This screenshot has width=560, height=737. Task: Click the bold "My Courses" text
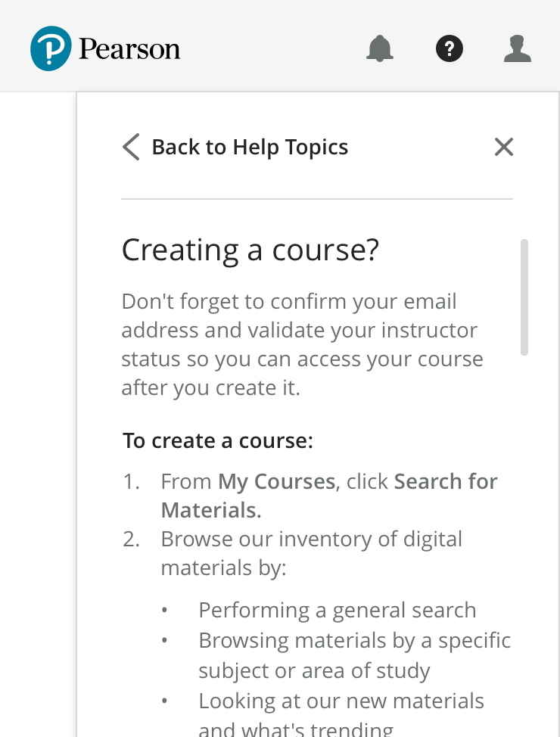click(276, 481)
